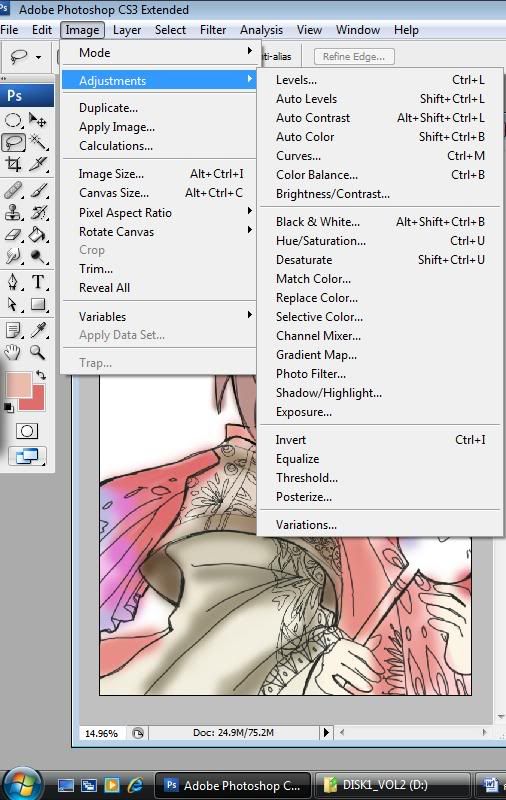Click the Refine Edge button
Viewport: 506px width, 800px height.
pyautogui.click(x=354, y=56)
